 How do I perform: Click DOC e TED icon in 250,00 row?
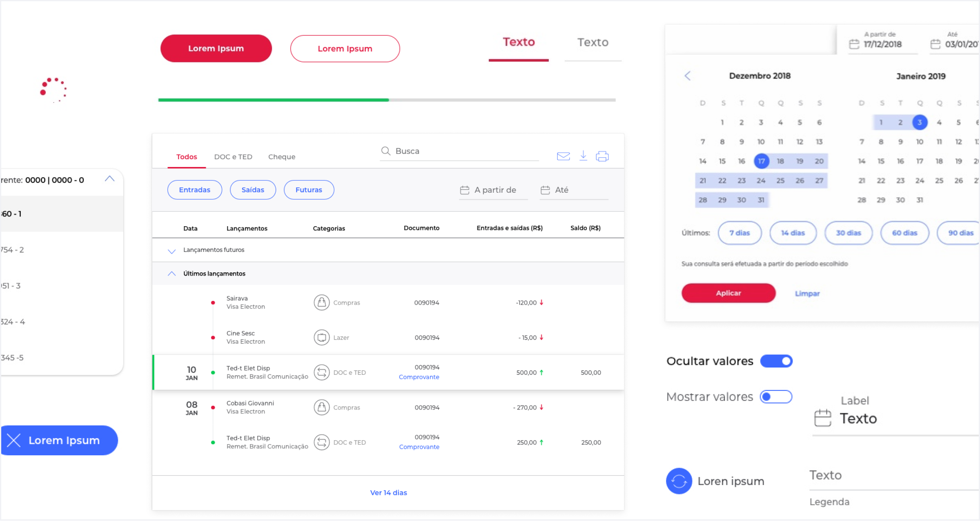click(321, 442)
